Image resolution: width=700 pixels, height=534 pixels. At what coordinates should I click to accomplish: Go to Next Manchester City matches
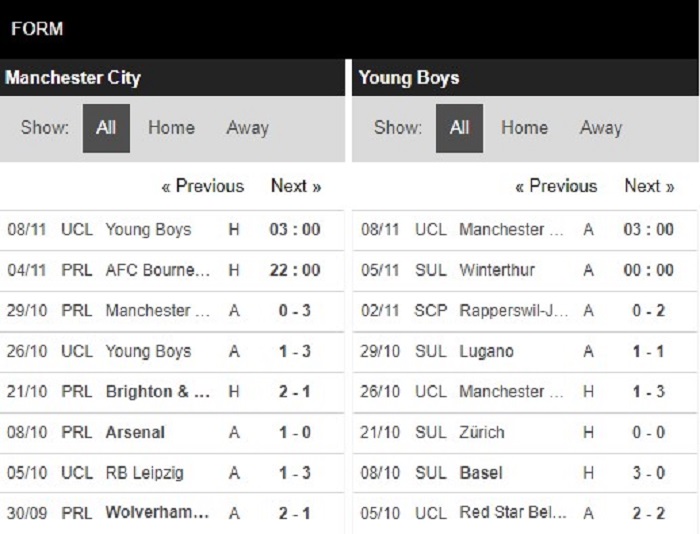pyautogui.click(x=296, y=186)
